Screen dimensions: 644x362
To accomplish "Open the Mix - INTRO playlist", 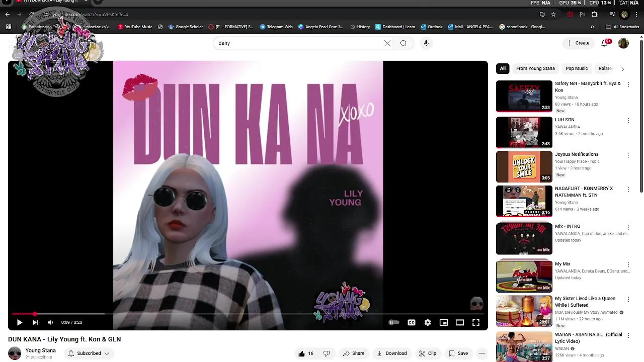I will coord(524,239).
